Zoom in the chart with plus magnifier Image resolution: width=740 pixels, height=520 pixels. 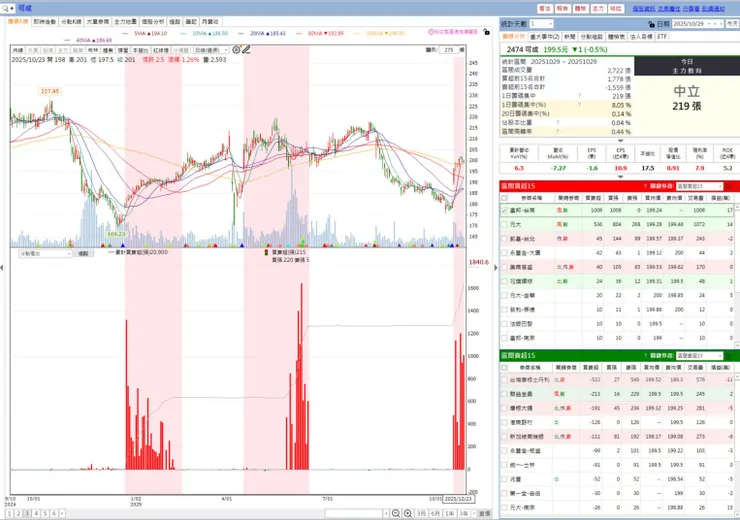tap(408, 513)
